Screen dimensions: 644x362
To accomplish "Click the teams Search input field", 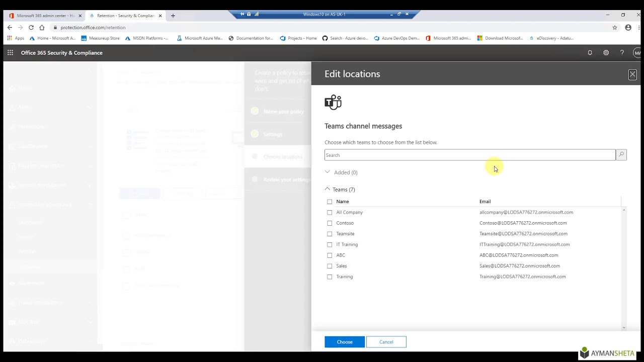I will click(470, 155).
